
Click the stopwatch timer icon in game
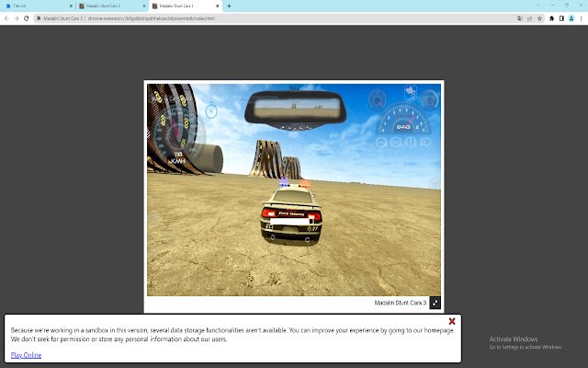click(211, 110)
